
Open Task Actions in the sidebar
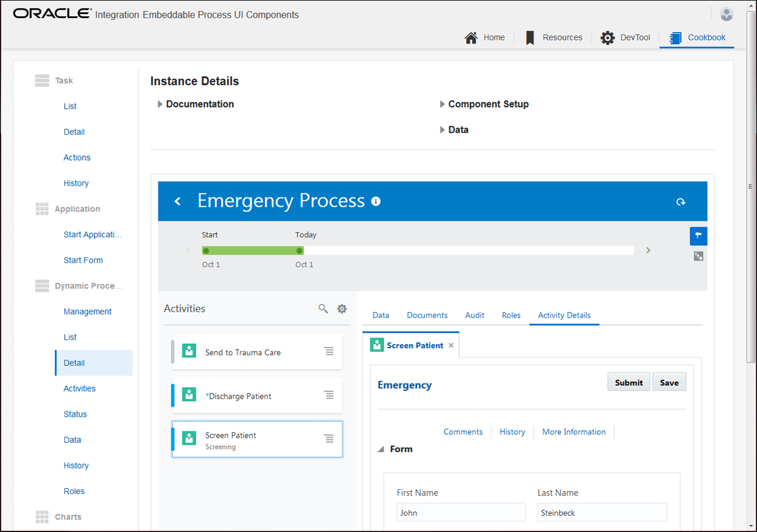click(77, 158)
